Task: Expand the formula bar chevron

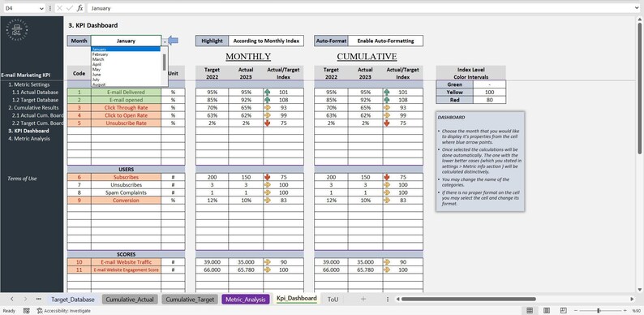Action: coord(637,8)
